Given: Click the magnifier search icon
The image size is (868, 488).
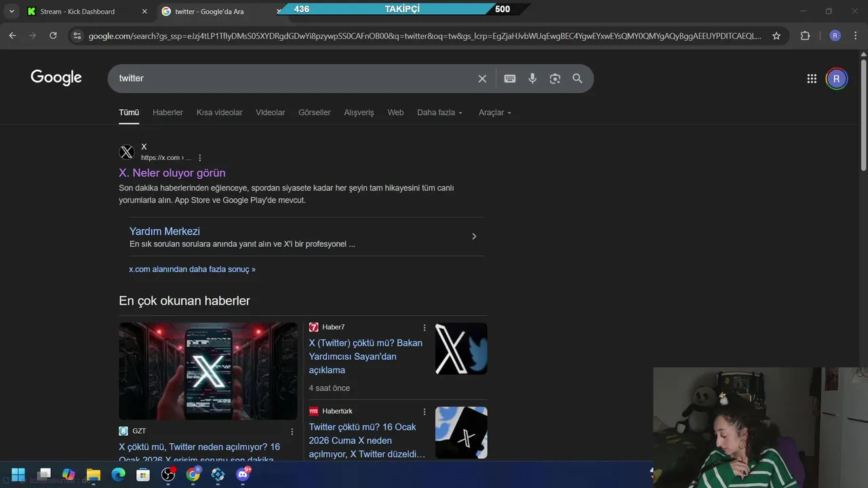Looking at the screenshot, I should click(x=578, y=79).
